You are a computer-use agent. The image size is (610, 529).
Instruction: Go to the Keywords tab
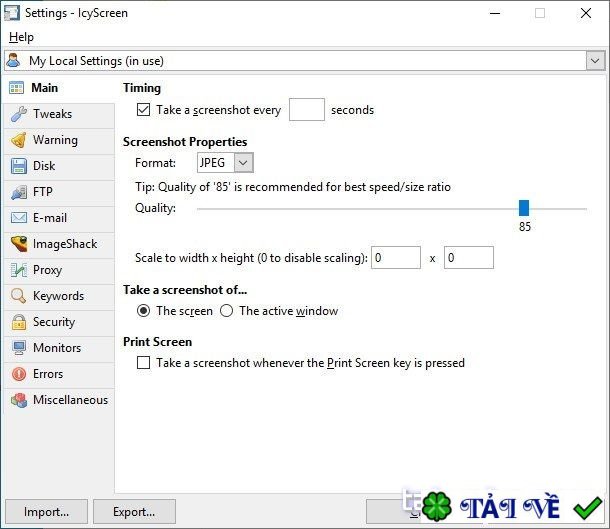[x=59, y=296]
